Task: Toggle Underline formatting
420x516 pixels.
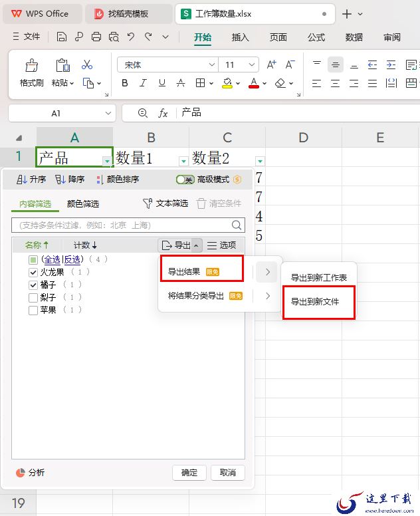Action: point(161,83)
